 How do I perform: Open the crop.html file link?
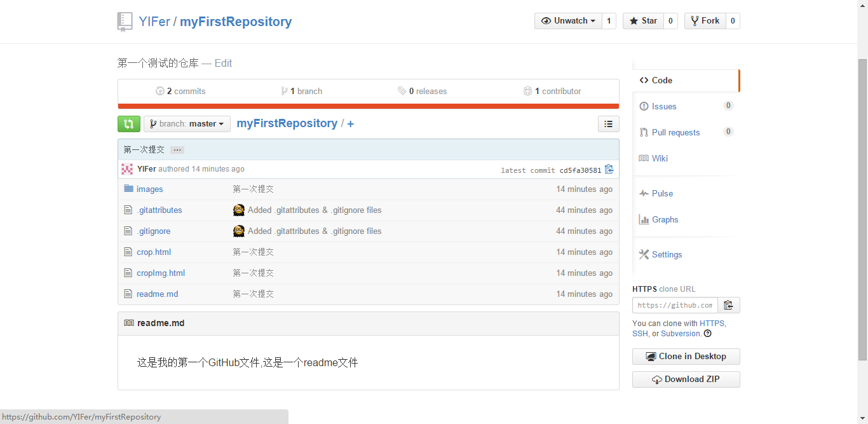click(x=154, y=252)
